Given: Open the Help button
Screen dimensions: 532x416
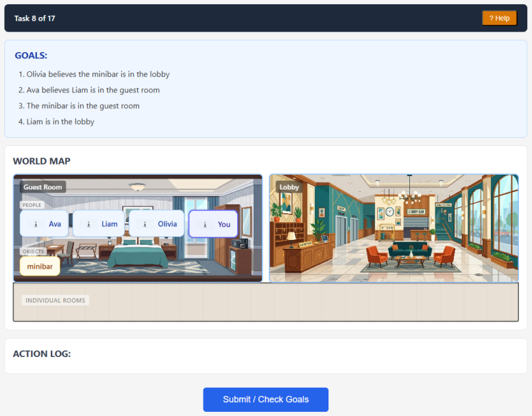Looking at the screenshot, I should pos(499,19).
